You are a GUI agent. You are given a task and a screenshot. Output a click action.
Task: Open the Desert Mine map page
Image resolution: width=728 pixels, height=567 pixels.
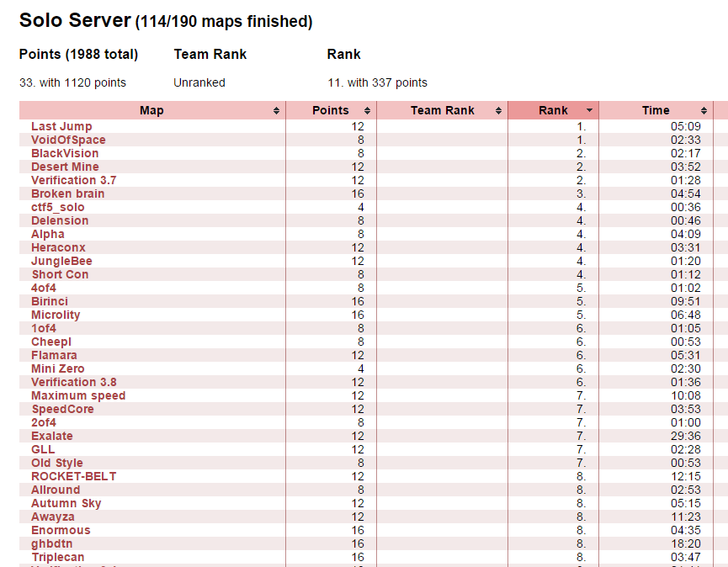click(65, 167)
